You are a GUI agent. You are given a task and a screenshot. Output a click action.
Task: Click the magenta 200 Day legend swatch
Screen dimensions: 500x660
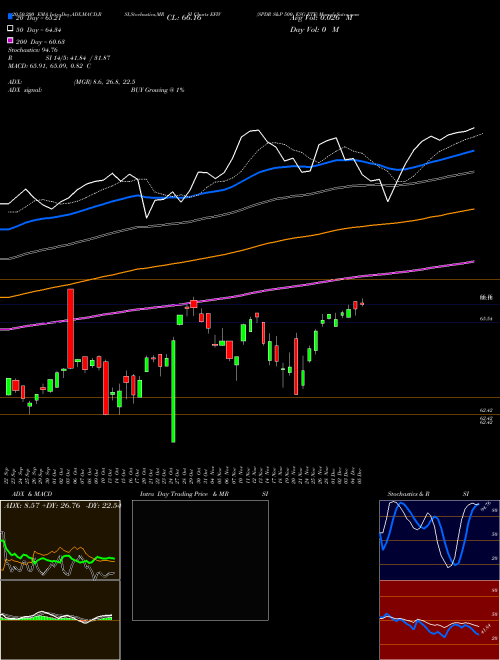[11, 40]
